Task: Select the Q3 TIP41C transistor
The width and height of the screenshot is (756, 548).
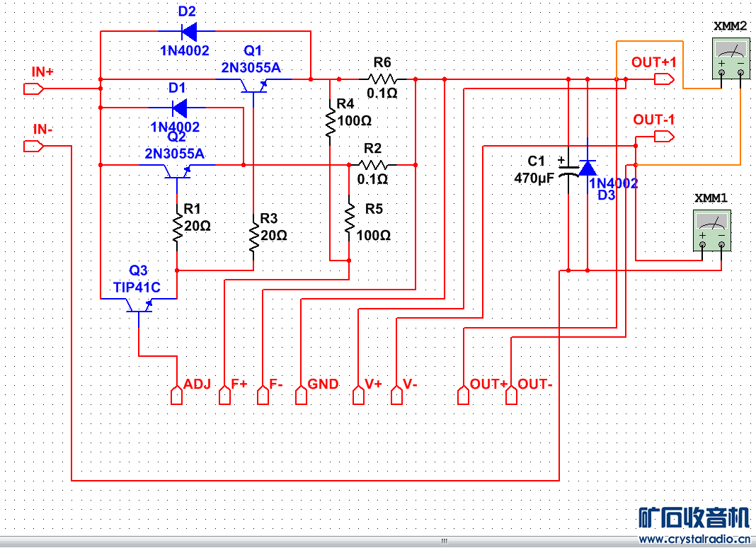Action: [139, 305]
